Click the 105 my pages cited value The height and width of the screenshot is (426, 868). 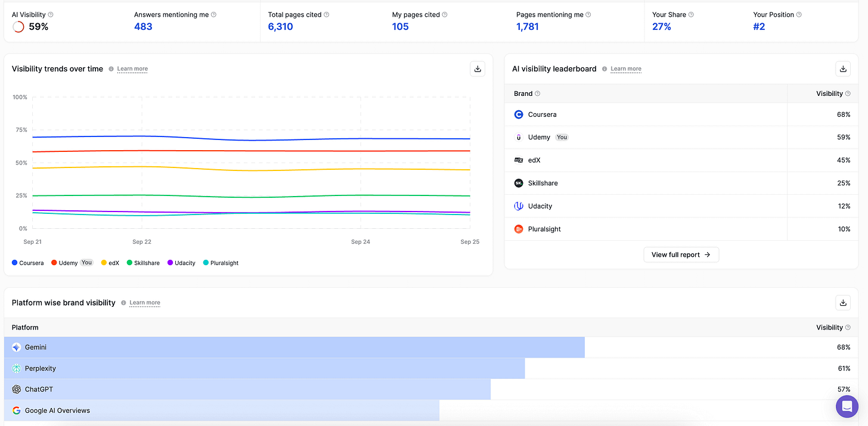[x=401, y=26]
